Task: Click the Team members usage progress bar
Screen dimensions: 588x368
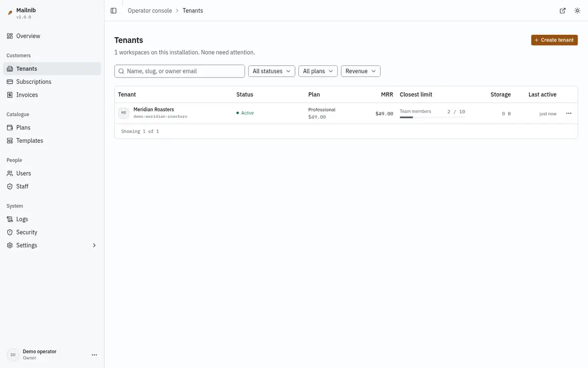Action: tap(432, 118)
